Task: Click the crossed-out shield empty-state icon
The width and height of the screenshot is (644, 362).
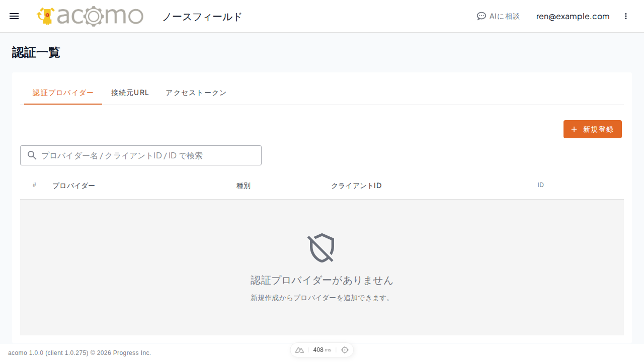Action: coord(321,248)
